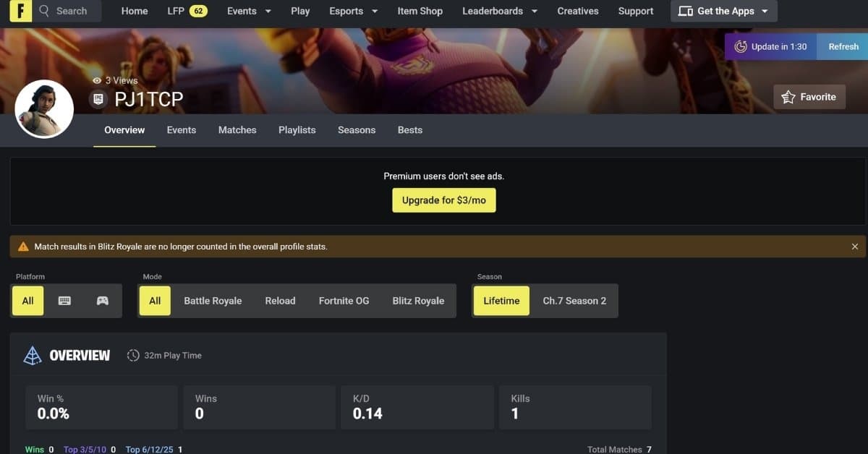Image resolution: width=868 pixels, height=454 pixels.
Task: Click the Get the Apps devices icon
Action: [x=685, y=11]
